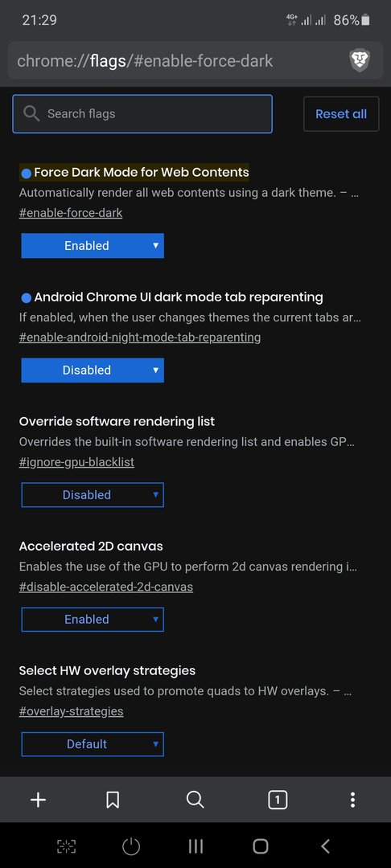Open recent apps from navigation bar
This screenshot has width=391, height=868.
(x=195, y=845)
